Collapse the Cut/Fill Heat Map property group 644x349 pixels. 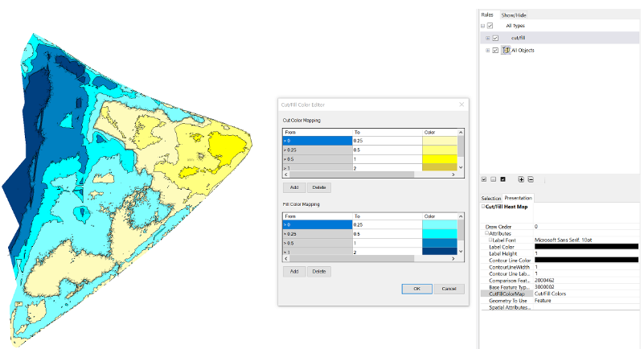coord(483,207)
